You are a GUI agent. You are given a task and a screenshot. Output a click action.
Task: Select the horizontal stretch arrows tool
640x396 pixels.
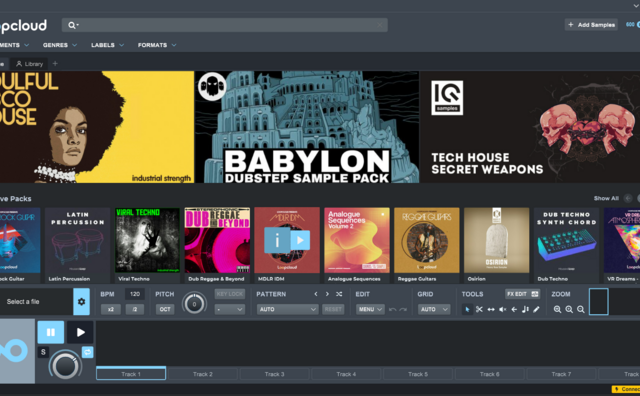pos(491,309)
